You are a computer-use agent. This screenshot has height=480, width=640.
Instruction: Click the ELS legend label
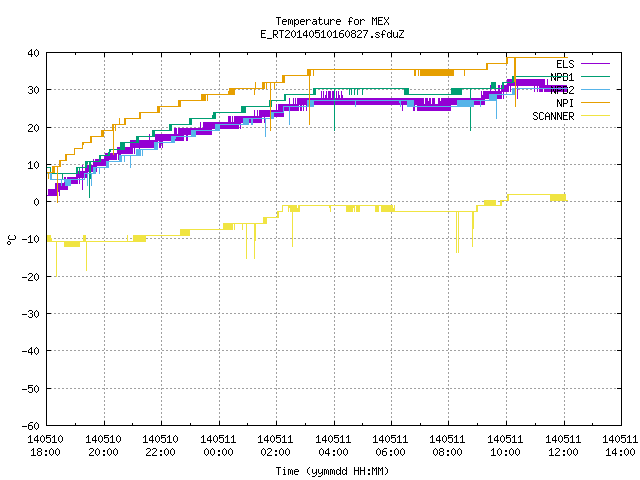pos(565,64)
